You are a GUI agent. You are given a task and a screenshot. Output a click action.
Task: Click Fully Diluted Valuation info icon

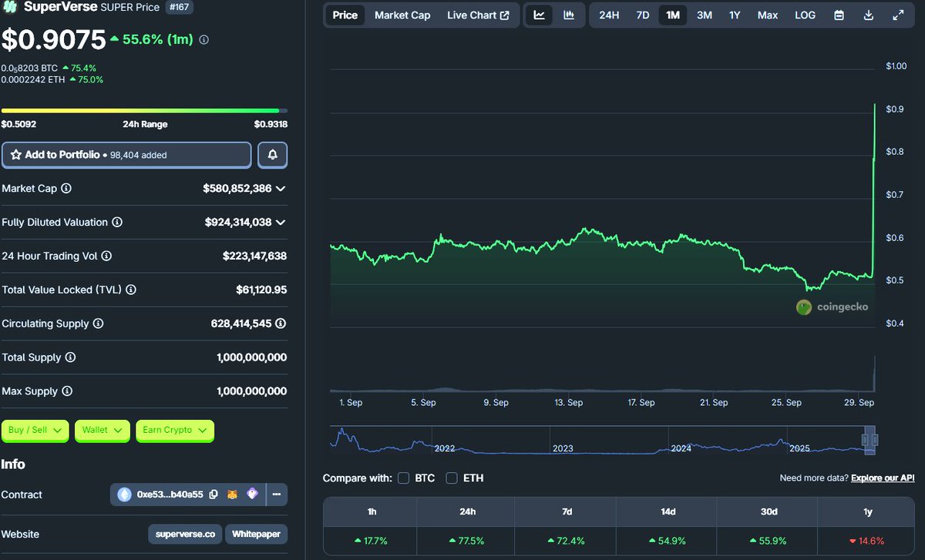point(116,222)
